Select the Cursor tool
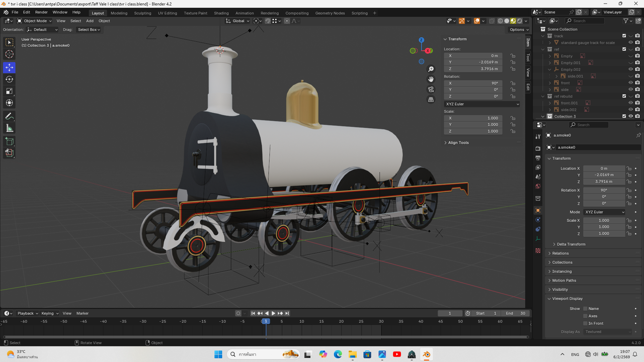 (9, 54)
